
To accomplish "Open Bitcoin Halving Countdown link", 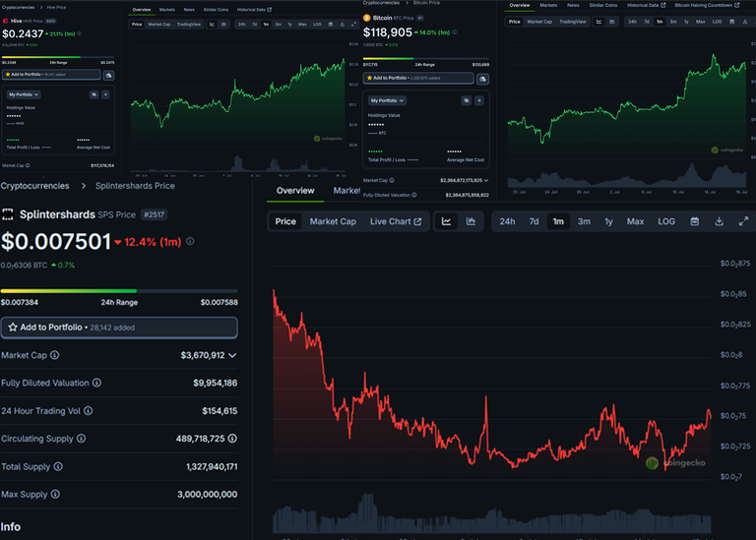I will pyautogui.click(x=707, y=5).
